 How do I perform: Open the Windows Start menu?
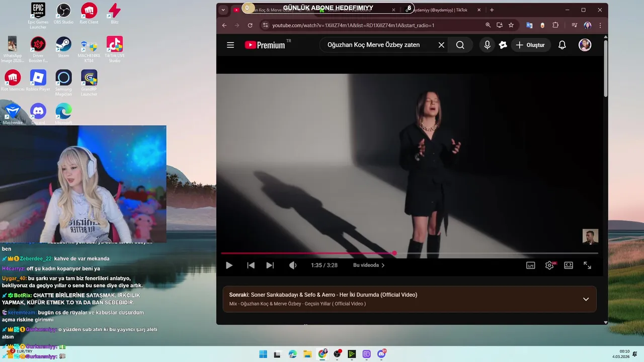click(263, 354)
